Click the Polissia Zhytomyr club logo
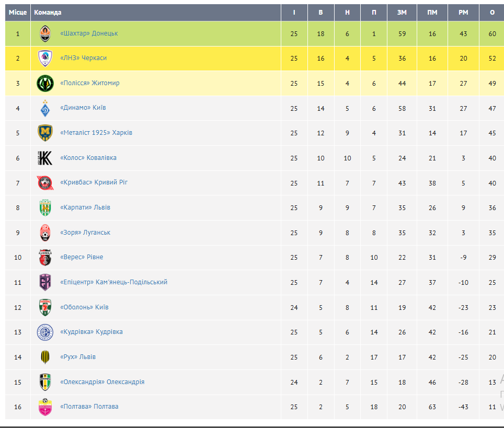This screenshot has width=504, height=428. [45, 83]
